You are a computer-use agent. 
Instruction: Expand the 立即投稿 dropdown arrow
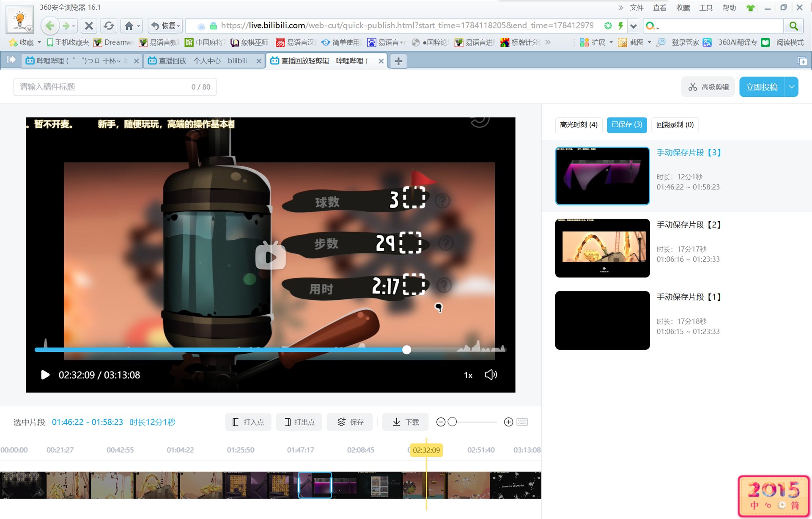(791, 87)
